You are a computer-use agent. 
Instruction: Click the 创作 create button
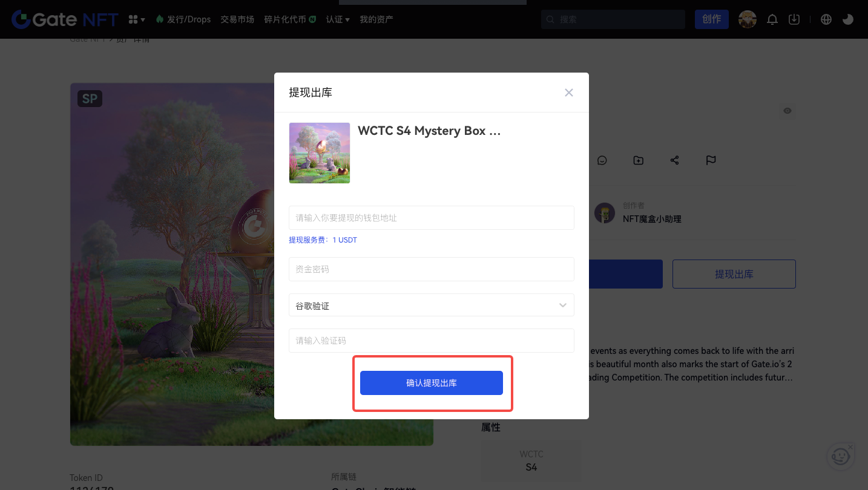[x=711, y=19]
